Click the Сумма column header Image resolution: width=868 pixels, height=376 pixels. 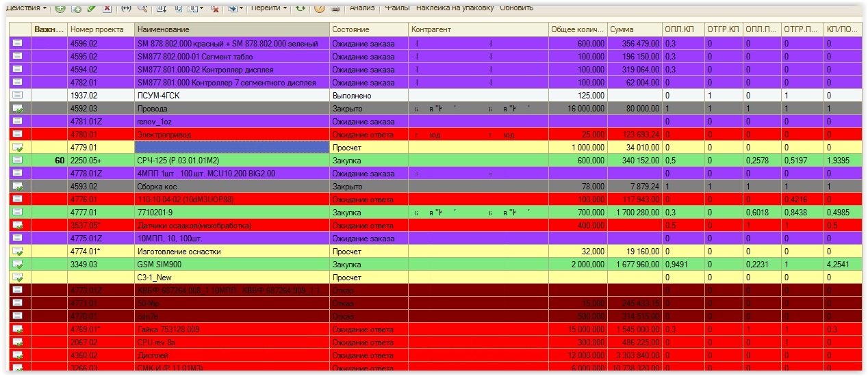(634, 29)
